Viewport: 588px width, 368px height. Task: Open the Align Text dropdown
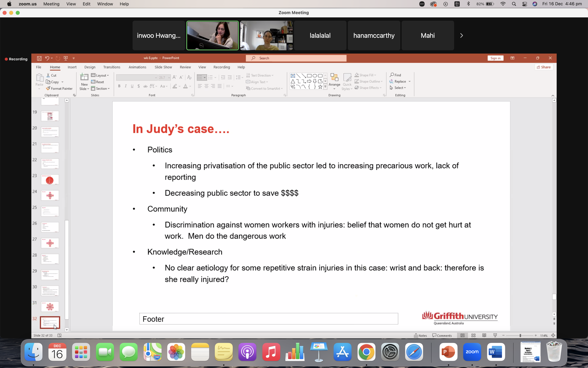257,82
